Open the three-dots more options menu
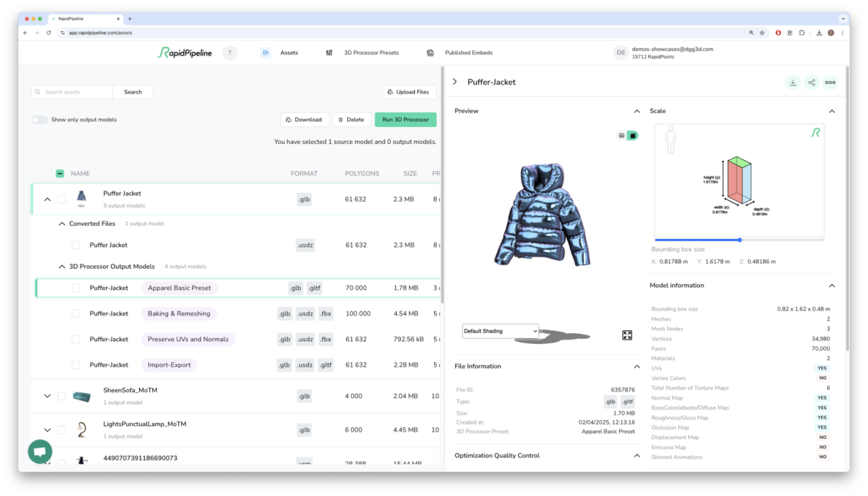The width and height of the screenshot is (868, 496). 830,82
